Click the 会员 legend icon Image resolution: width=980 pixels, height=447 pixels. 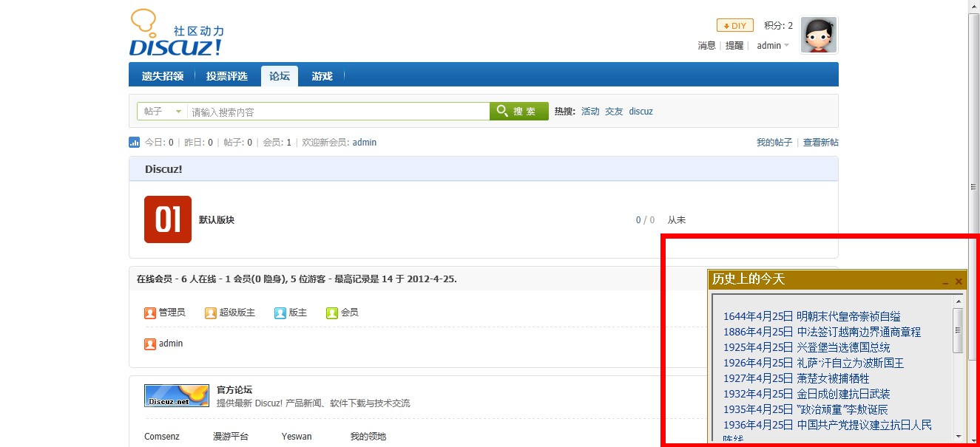(332, 313)
